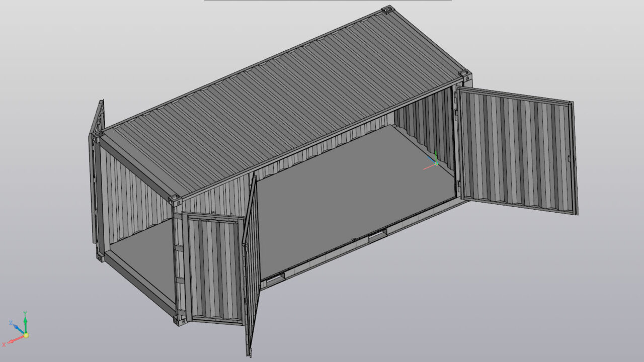The width and height of the screenshot is (644, 362).
Task: Select the front-facing side door panel
Action: [x=214, y=269]
